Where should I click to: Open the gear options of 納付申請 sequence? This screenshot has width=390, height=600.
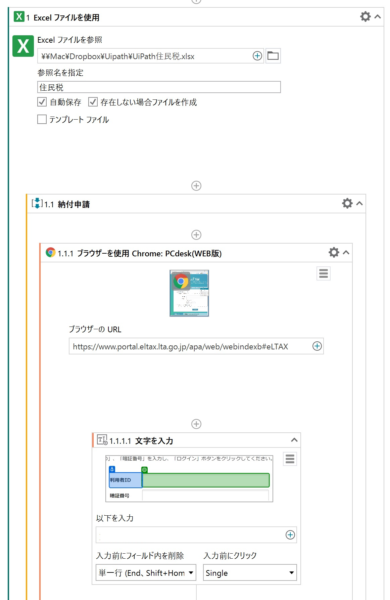tap(347, 203)
